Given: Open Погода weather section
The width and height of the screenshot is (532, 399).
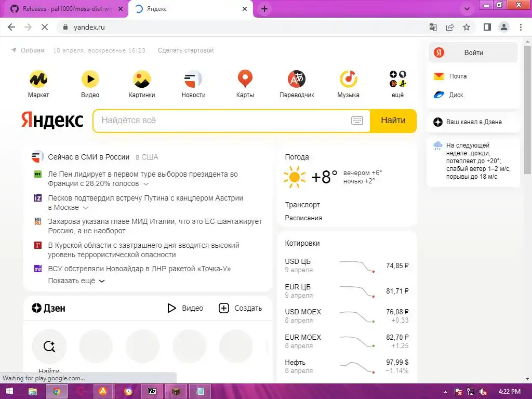Looking at the screenshot, I should (297, 157).
